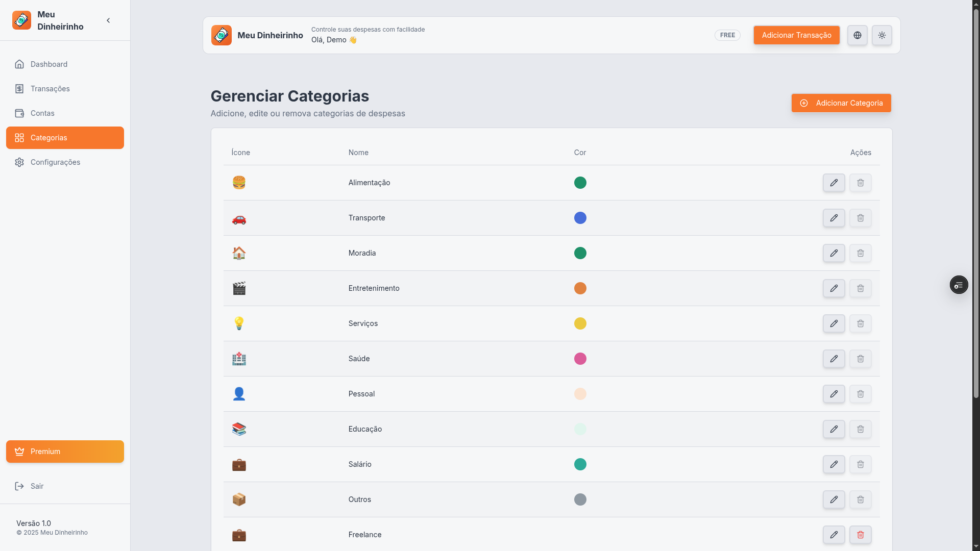Edit the Alimentação category with pencil icon
The height and width of the screenshot is (551, 980).
[834, 183]
